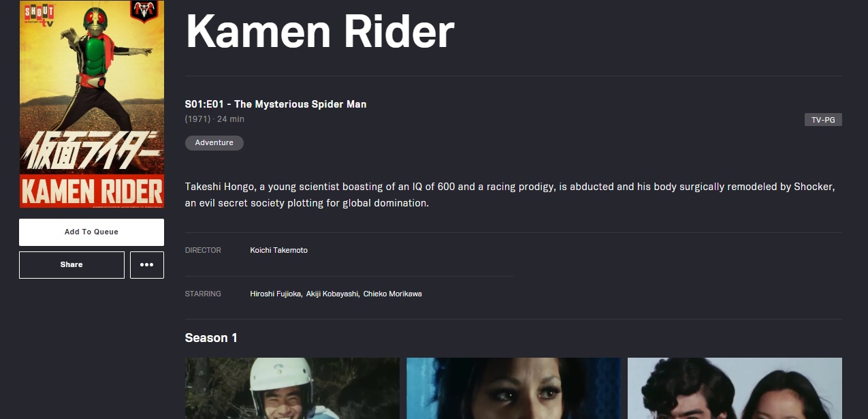Click the red KAMEN RIDER banner on poster

click(x=92, y=190)
